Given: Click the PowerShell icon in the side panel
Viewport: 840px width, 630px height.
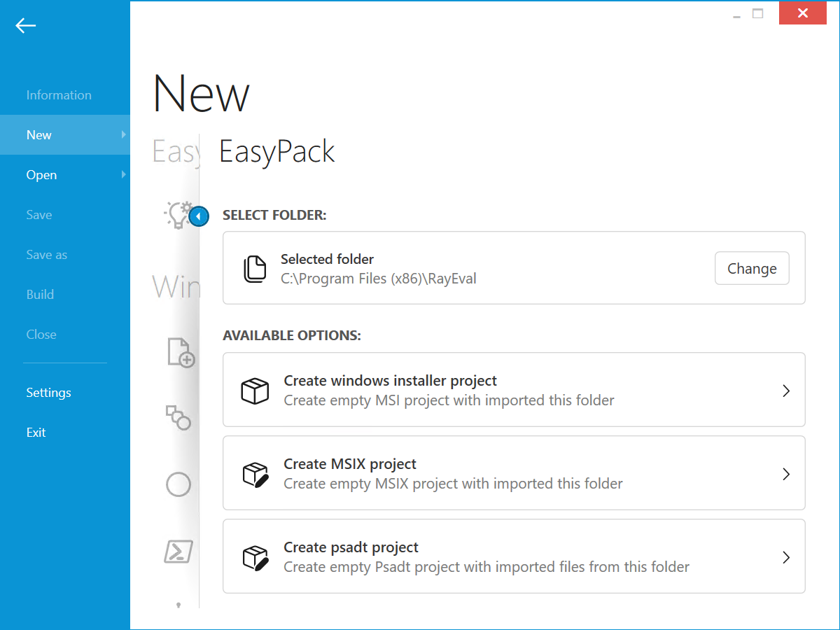Looking at the screenshot, I should pos(178,552).
